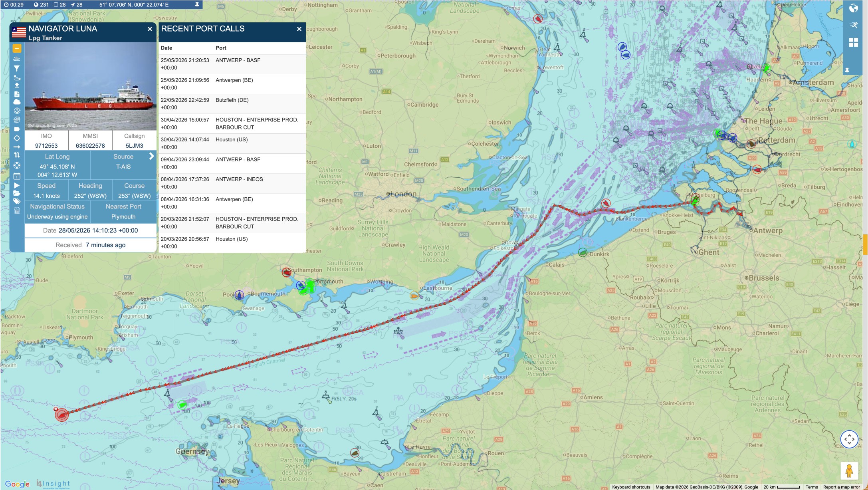This screenshot has width=868, height=490.
Task: Click the i4Insight logo
Action: pos(53,484)
